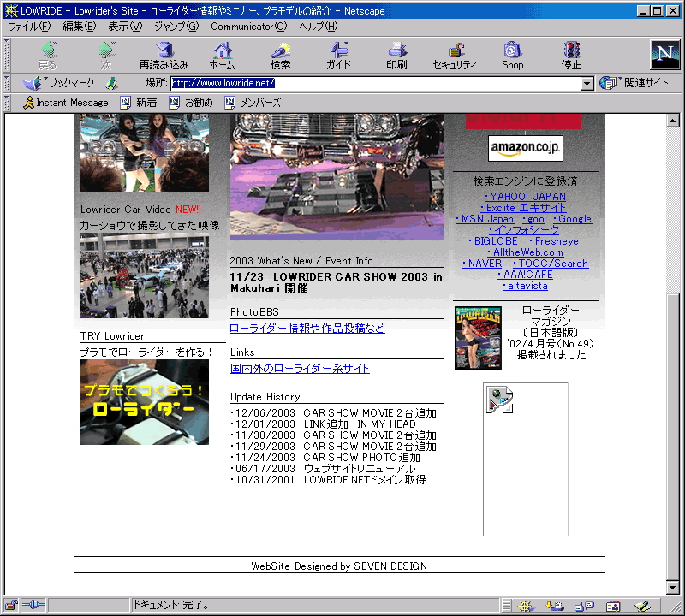Image resolution: width=685 pixels, height=616 pixels.
Task: Open the AlltheWeb.com link
Action: [x=525, y=252]
